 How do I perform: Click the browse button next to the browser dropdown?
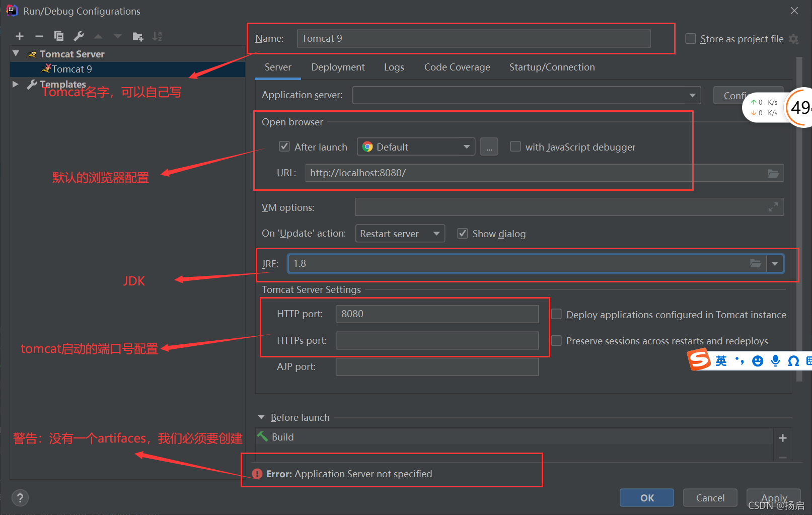[x=489, y=147]
